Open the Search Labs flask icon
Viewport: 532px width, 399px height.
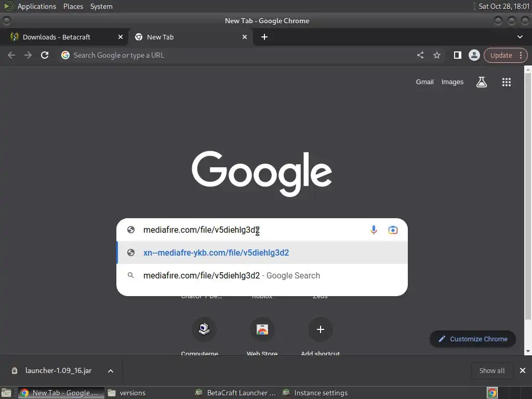[482, 82]
